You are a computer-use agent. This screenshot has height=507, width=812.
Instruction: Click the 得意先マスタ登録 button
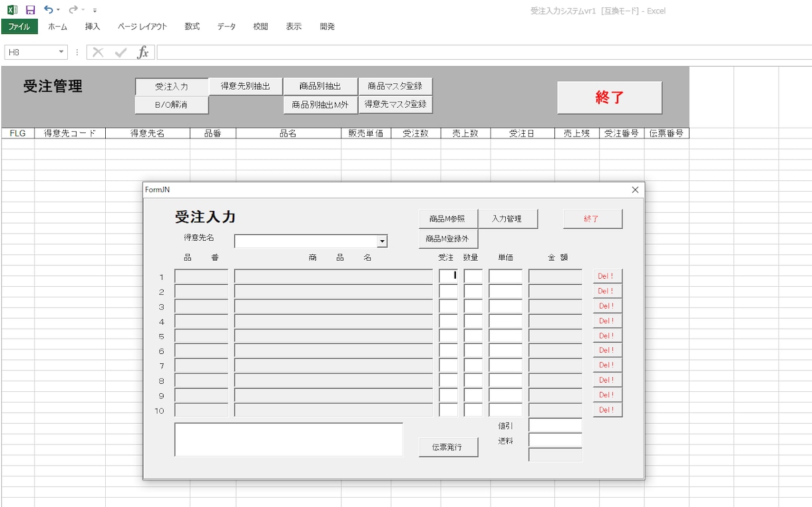(395, 104)
